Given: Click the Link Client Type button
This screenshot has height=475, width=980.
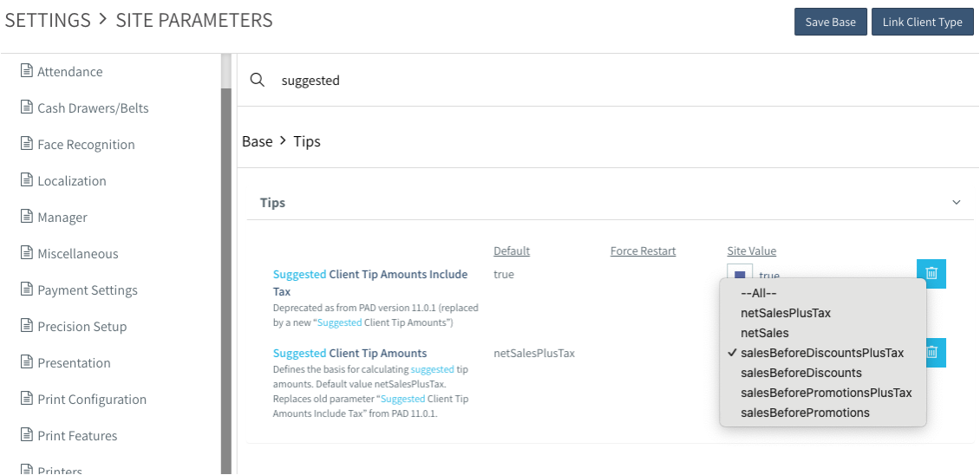Looking at the screenshot, I should point(922,22).
